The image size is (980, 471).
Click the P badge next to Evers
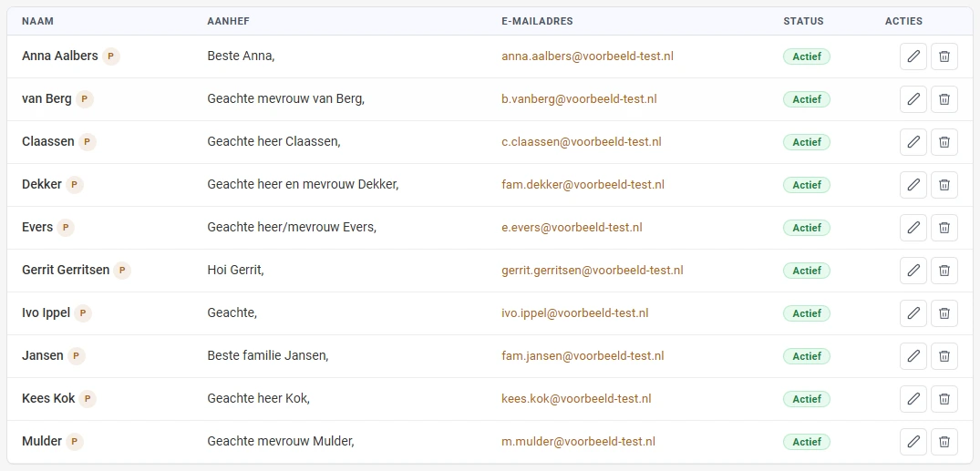click(66, 228)
